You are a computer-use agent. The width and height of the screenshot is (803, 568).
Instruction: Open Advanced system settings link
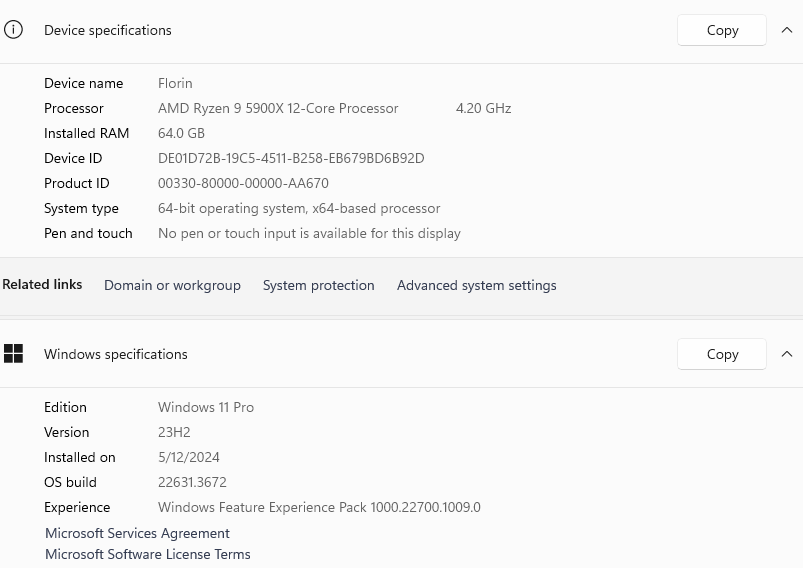click(x=476, y=285)
